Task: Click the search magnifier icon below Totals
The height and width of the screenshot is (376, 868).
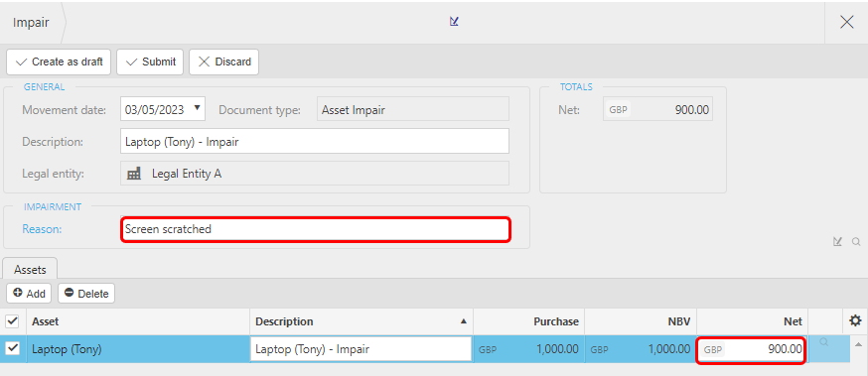Action: point(856,241)
